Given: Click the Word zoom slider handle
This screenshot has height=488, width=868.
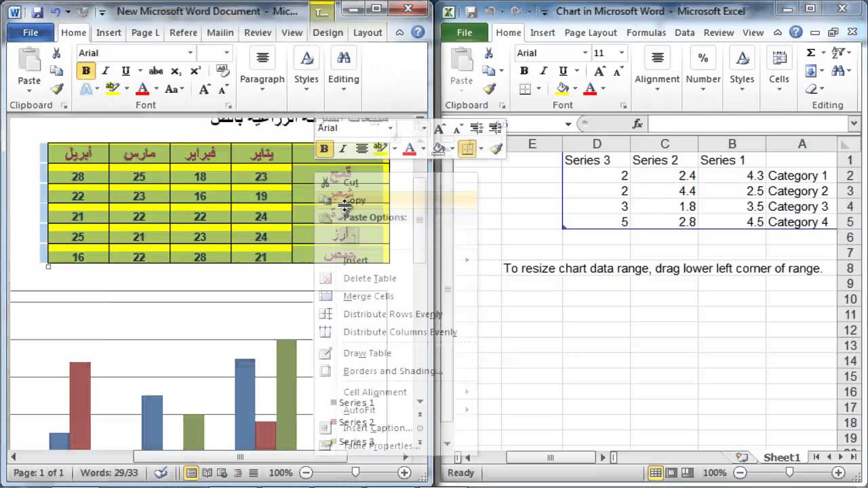Looking at the screenshot, I should point(355,472).
